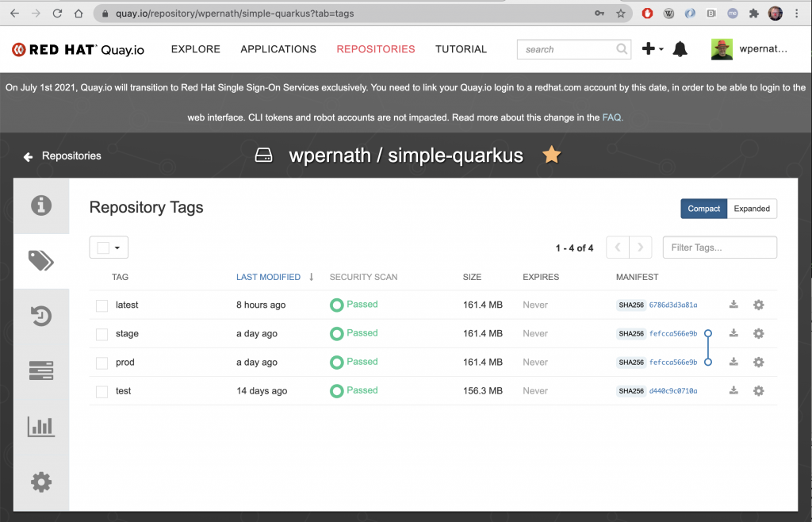Open the plus create-new dropdown
Image resolution: width=812 pixels, height=522 pixels.
coord(651,49)
